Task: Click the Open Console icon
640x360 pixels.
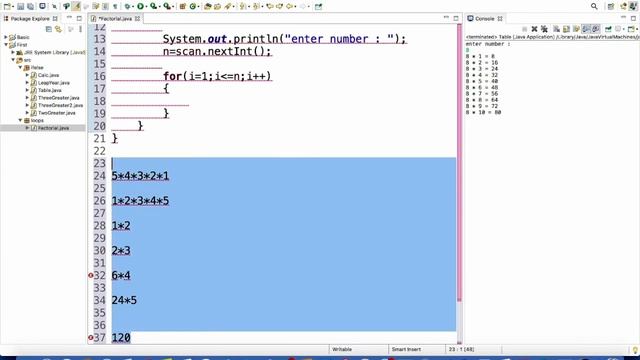Action: (x=631, y=29)
